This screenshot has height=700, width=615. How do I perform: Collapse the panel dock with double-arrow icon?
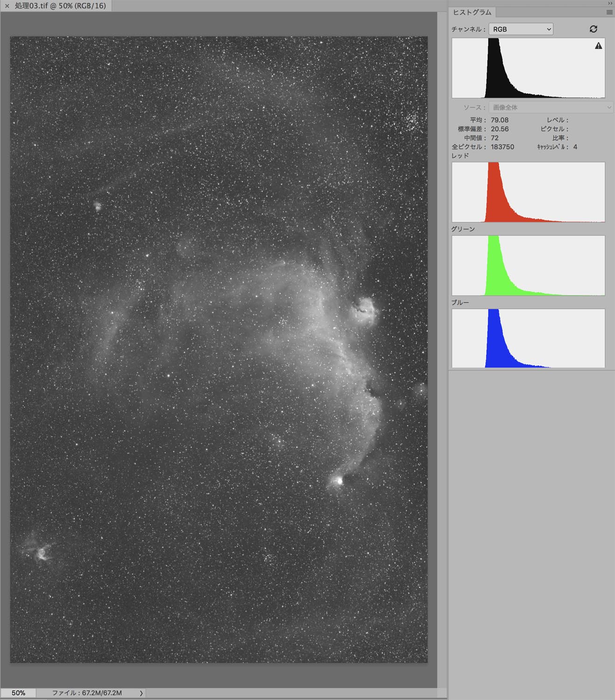click(x=609, y=3)
